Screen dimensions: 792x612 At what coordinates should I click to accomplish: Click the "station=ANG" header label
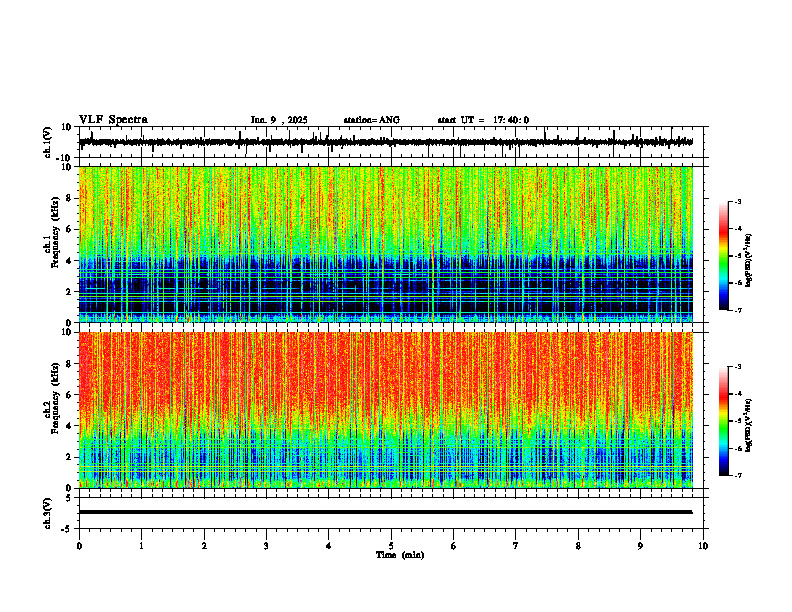pyautogui.click(x=371, y=120)
